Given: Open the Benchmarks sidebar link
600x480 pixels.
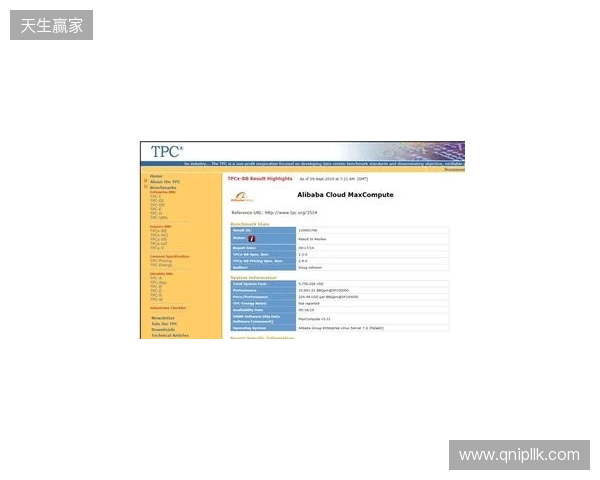Looking at the screenshot, I should pyautogui.click(x=163, y=188).
